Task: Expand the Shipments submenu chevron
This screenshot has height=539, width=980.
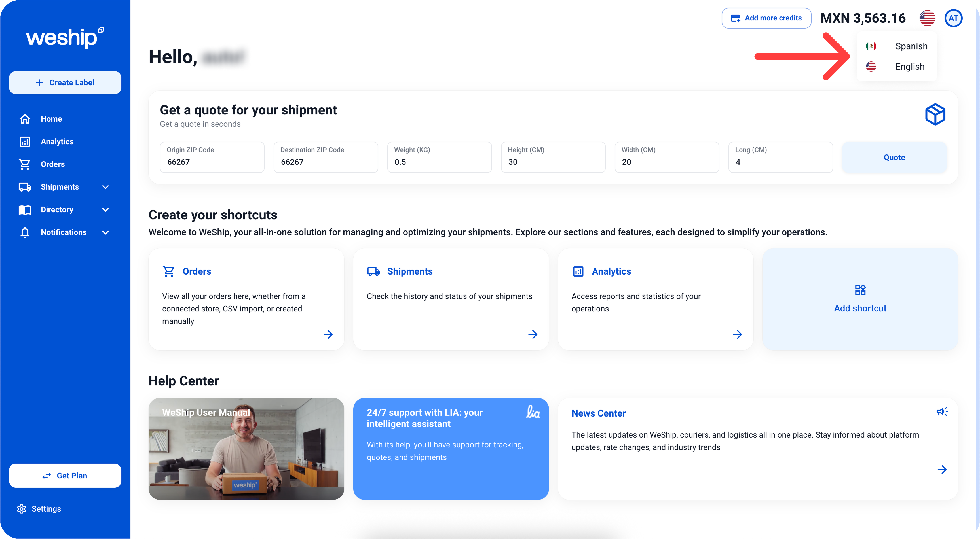Action: 106,187
